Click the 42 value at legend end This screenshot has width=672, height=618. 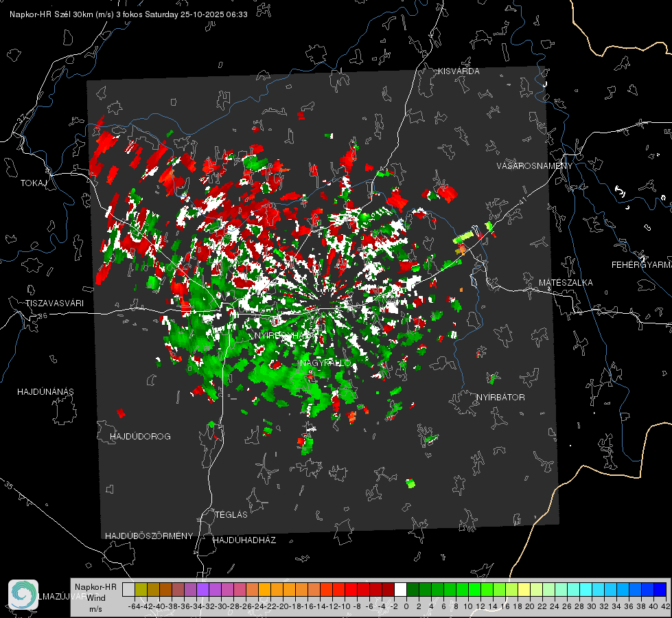pyautogui.click(x=665, y=606)
